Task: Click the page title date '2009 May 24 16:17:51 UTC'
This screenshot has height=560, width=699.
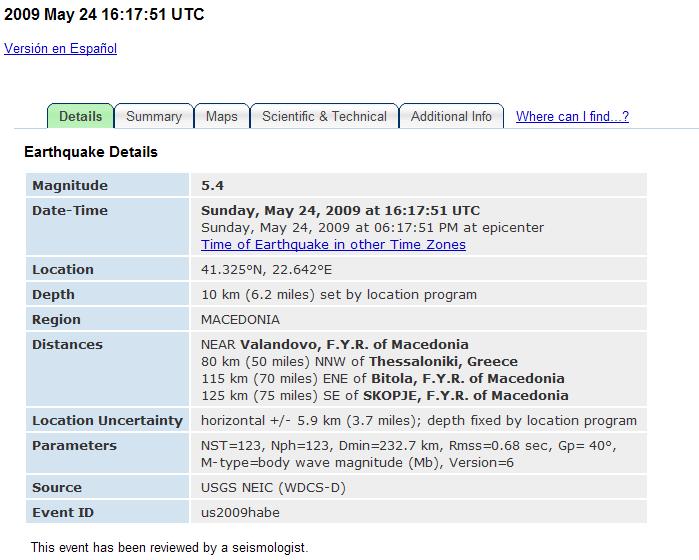Action: click(x=105, y=15)
